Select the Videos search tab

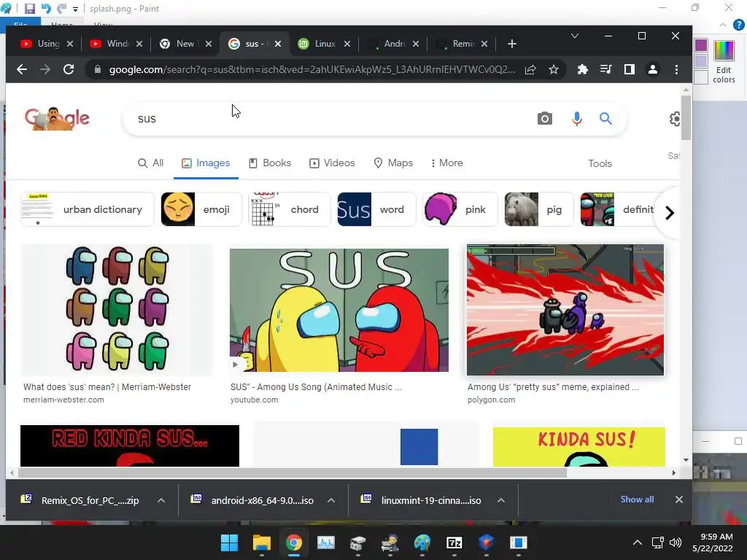[332, 163]
